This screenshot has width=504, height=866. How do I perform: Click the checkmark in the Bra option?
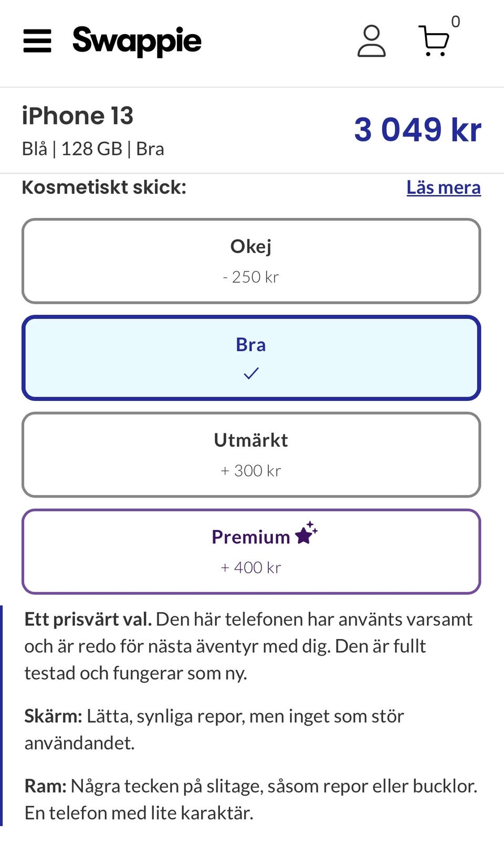coord(251,374)
